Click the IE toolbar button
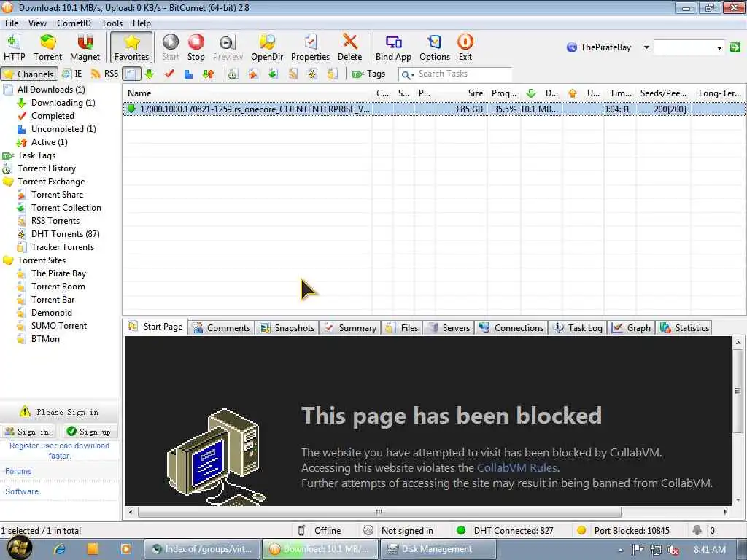 [x=72, y=74]
